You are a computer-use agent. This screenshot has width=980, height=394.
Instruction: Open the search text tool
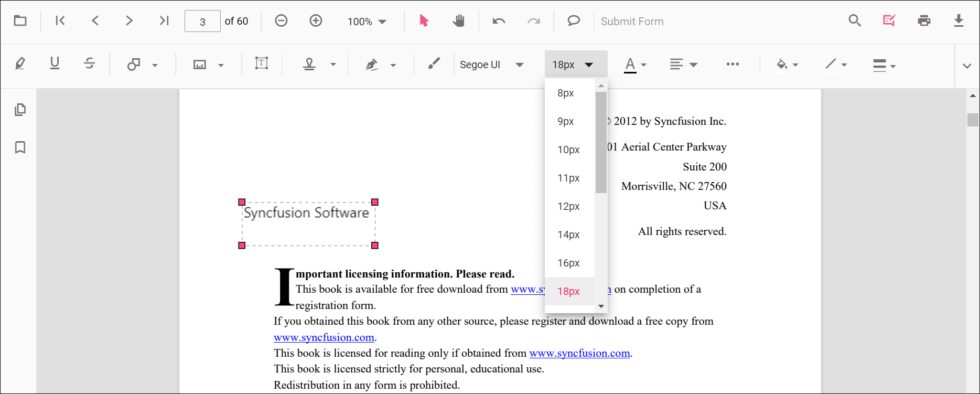click(855, 21)
